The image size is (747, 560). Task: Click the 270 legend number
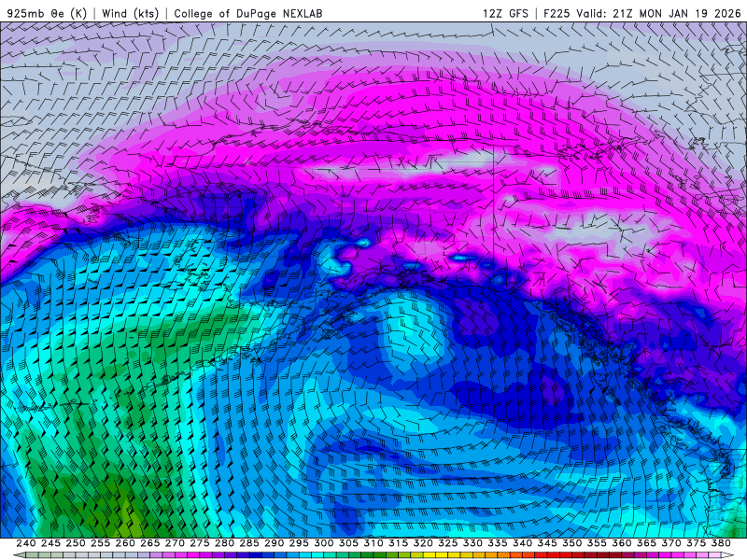point(175,543)
